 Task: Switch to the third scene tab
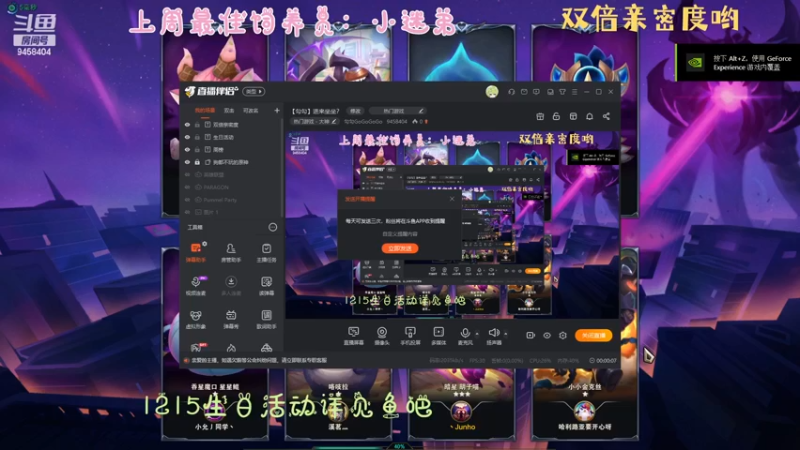(251, 111)
